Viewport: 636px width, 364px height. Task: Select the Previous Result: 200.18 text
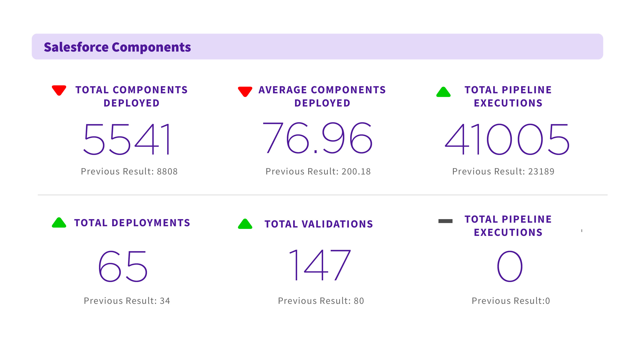318,172
